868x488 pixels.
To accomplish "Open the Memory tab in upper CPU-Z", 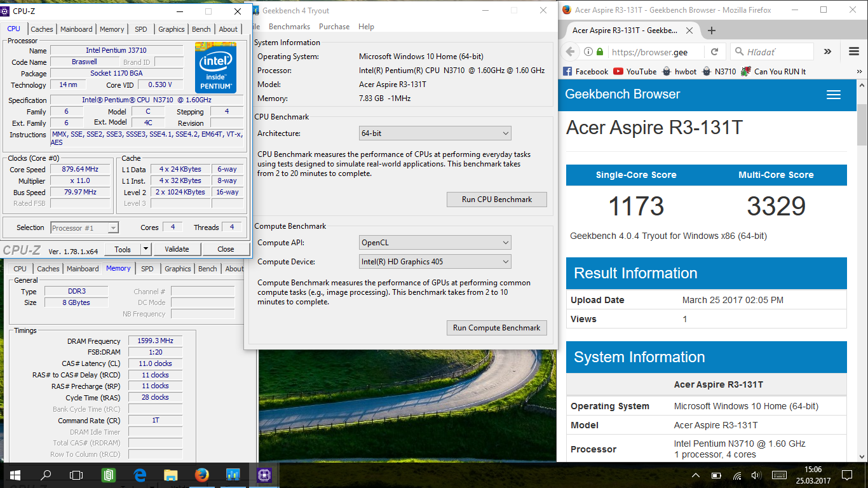I will [112, 29].
